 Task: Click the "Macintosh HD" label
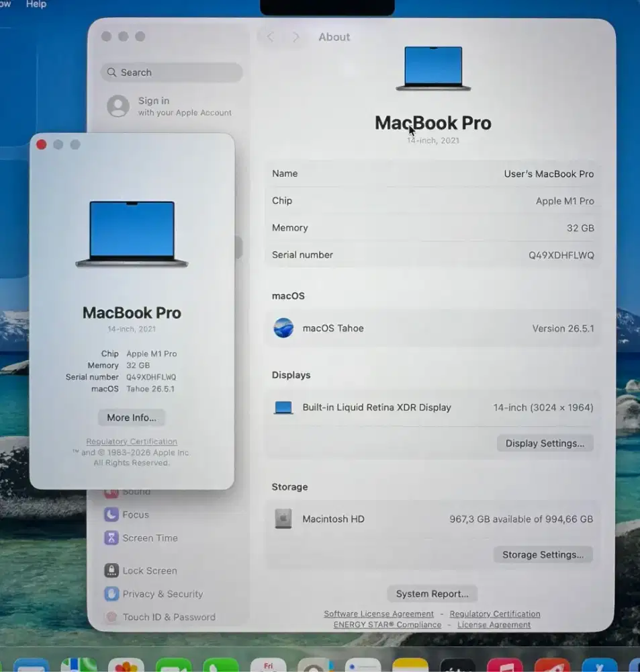click(333, 519)
